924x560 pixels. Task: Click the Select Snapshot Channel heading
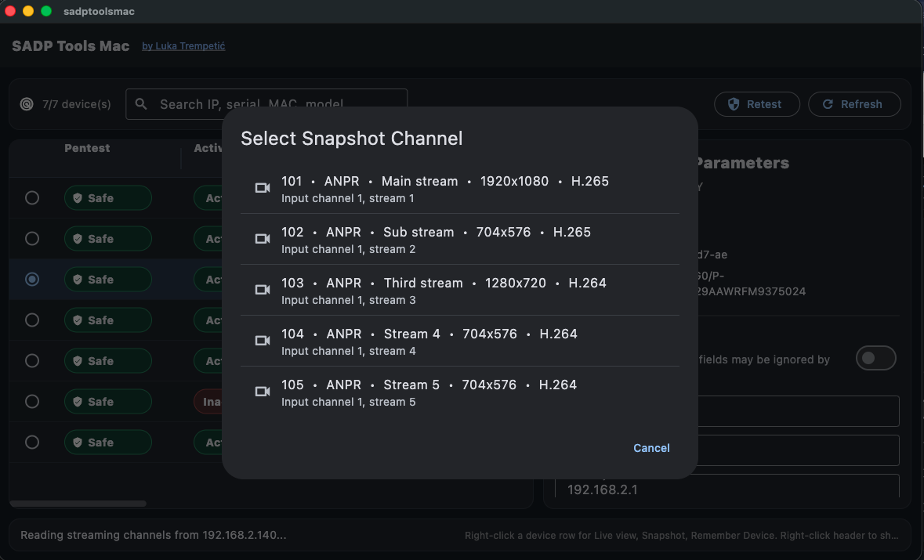(x=352, y=139)
